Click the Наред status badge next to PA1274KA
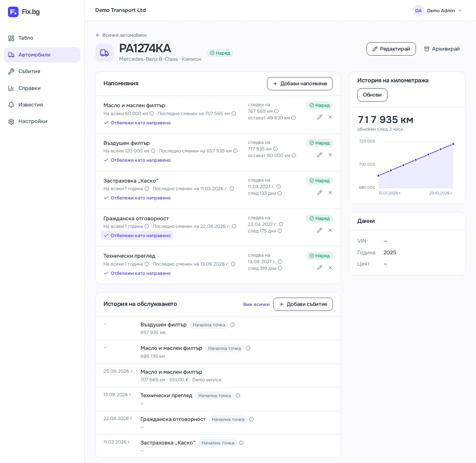The width and height of the screenshot is (476, 463). (220, 53)
